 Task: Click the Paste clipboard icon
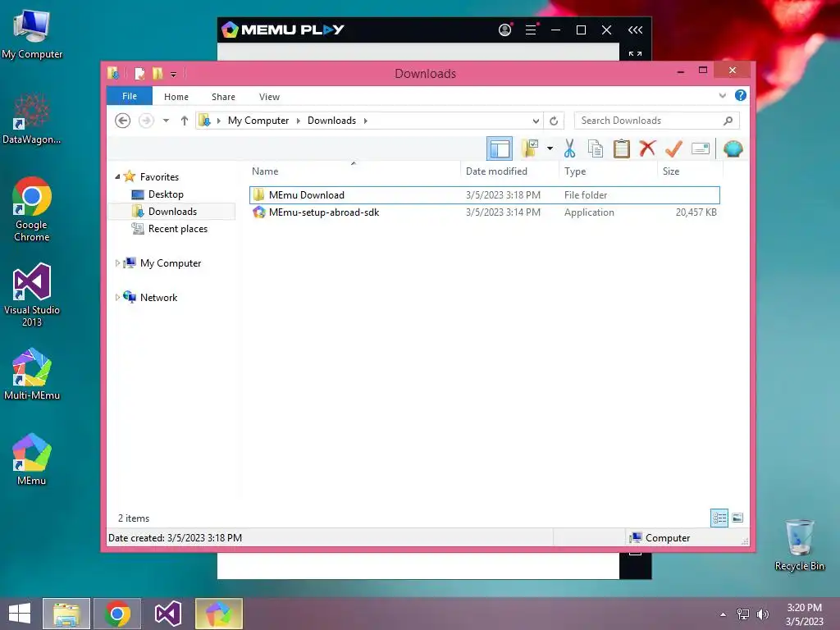622,148
